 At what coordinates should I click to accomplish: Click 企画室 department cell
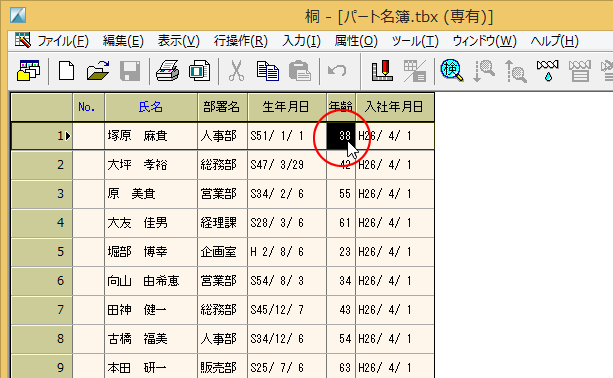point(222,251)
